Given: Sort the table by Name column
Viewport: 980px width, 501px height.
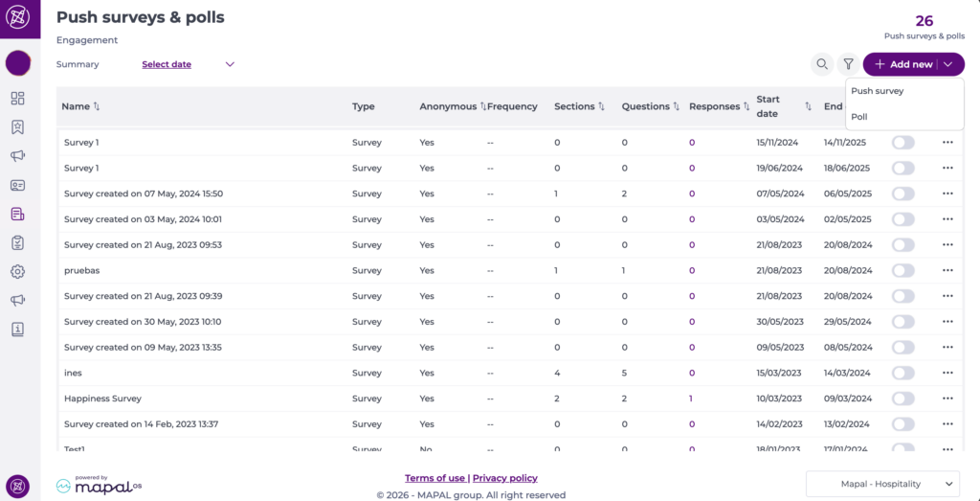Looking at the screenshot, I should point(96,106).
